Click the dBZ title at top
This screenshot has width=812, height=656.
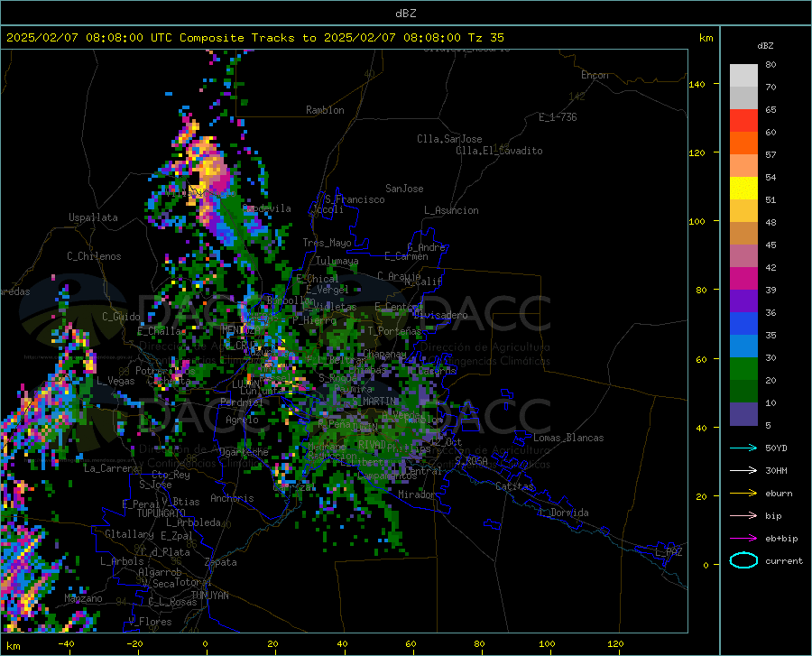pyautogui.click(x=405, y=14)
